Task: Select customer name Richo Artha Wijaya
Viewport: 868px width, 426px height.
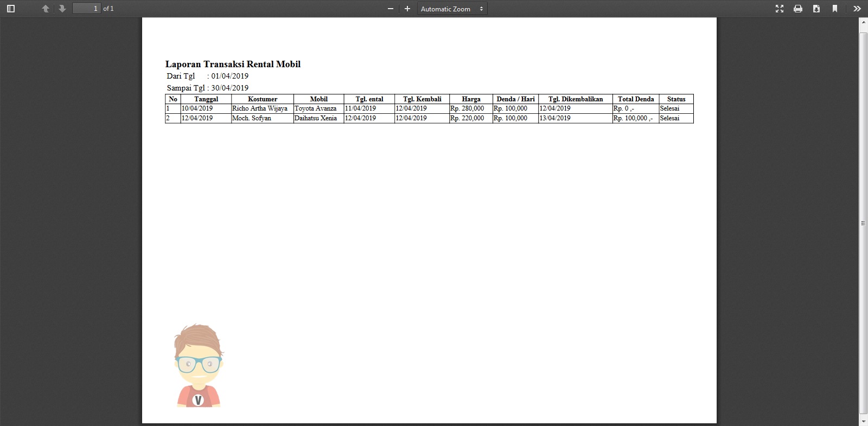Action: (x=260, y=108)
